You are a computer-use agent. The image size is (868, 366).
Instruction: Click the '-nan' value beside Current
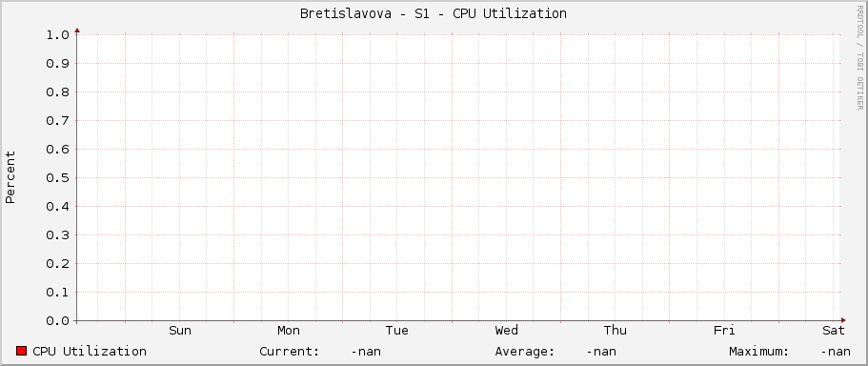pos(366,352)
